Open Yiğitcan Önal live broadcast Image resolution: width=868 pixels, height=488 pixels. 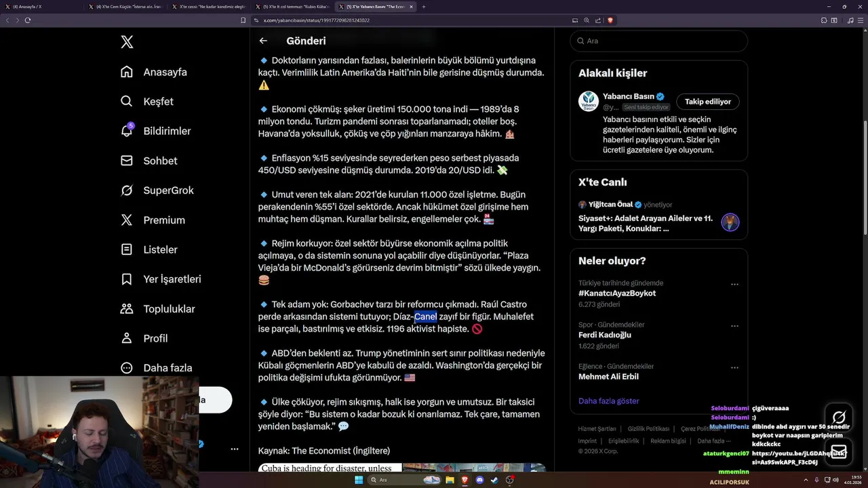(x=658, y=216)
